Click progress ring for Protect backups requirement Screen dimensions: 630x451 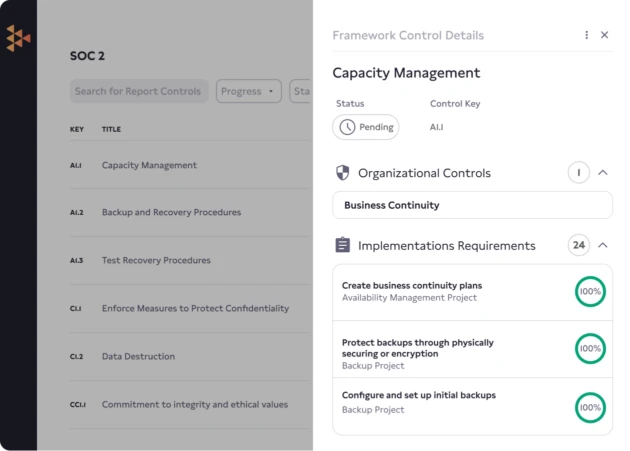pos(590,349)
